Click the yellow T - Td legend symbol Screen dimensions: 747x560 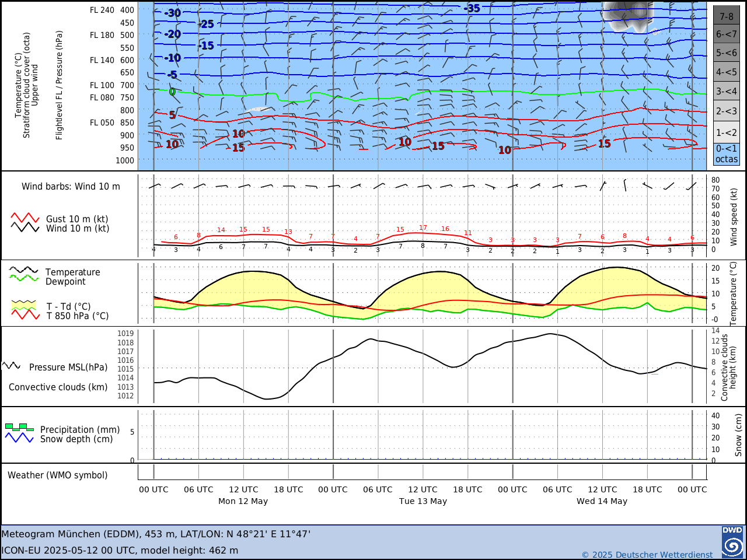pyautogui.click(x=24, y=305)
